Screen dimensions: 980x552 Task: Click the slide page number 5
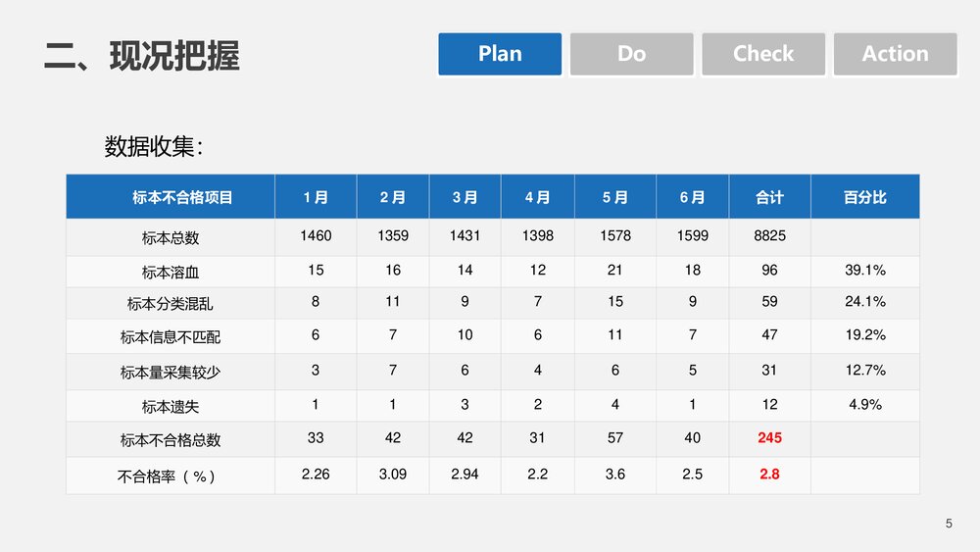click(949, 524)
